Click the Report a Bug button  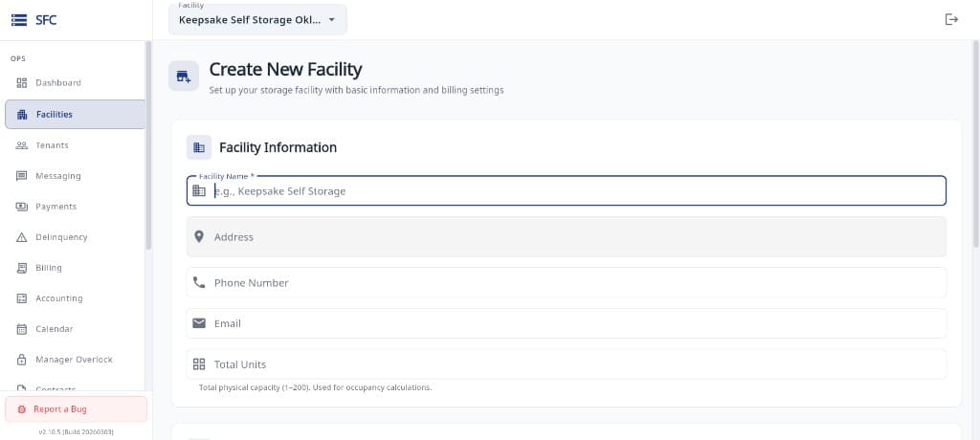coord(76,409)
